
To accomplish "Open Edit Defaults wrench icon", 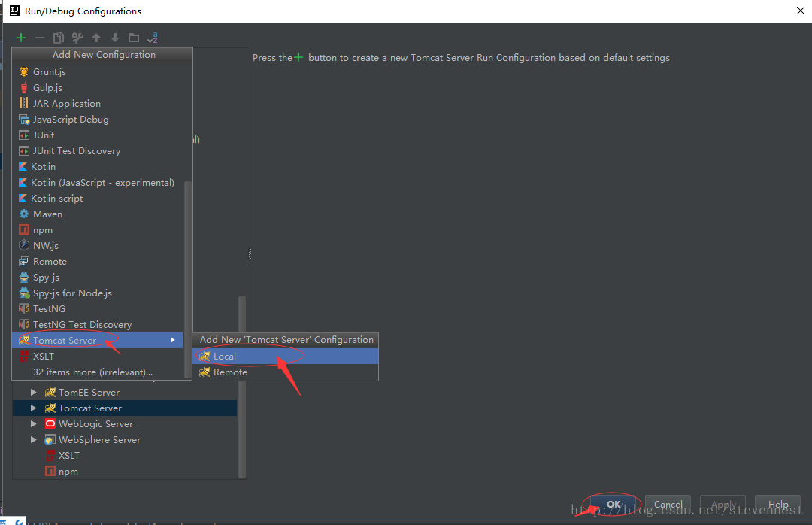I will click(77, 38).
